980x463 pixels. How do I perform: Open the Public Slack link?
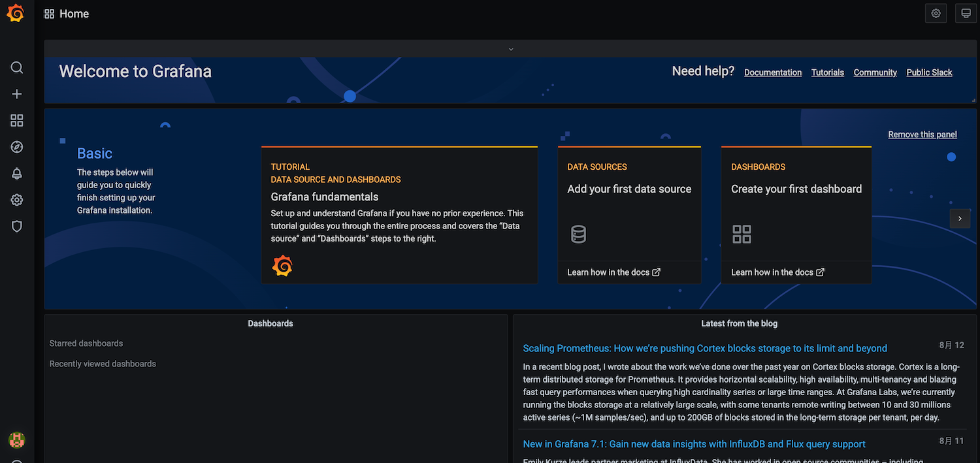coord(929,72)
